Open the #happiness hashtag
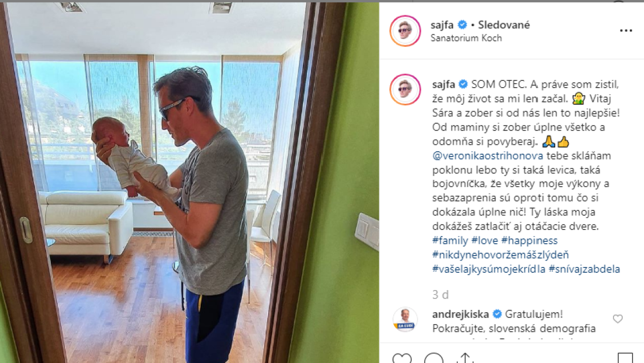The height and width of the screenshot is (363, 644). [x=529, y=240]
